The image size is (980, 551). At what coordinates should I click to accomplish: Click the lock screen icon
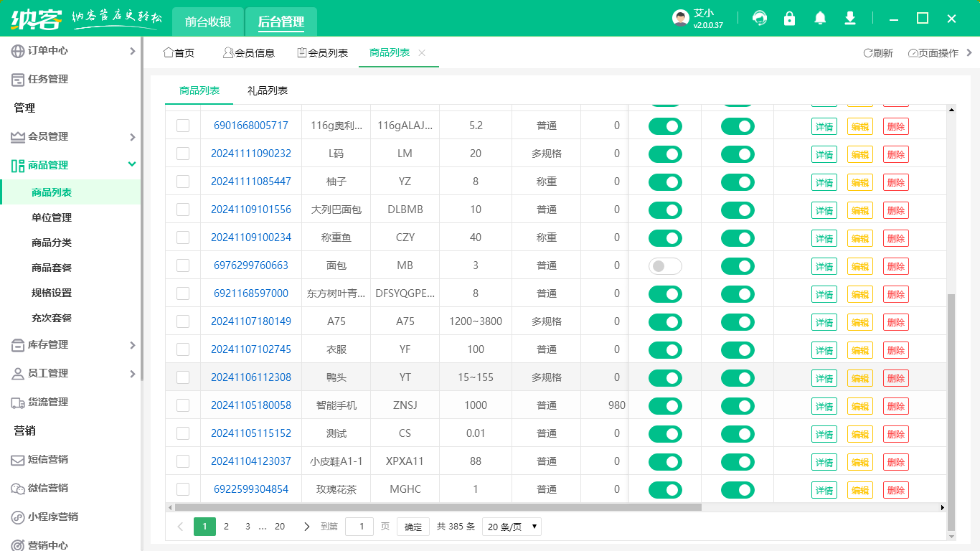click(x=790, y=19)
